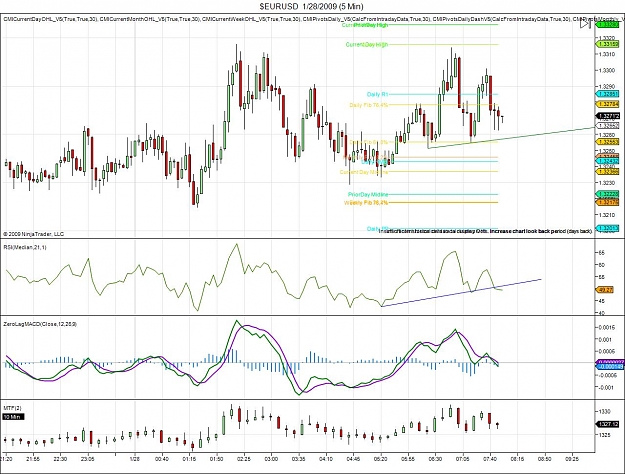
Task: Click the CurrentDay High line label
Action: pyautogui.click(x=366, y=45)
